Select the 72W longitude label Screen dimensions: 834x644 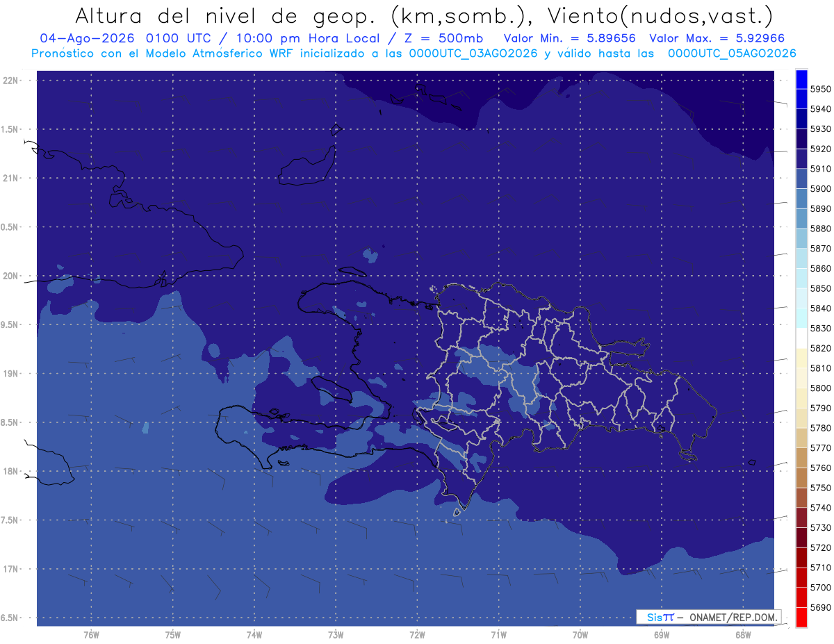[417, 635]
